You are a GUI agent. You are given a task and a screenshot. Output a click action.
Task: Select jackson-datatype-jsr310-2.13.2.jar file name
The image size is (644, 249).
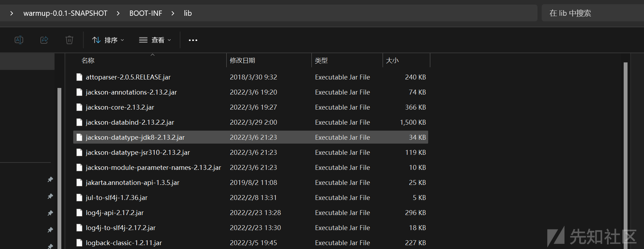(x=138, y=152)
